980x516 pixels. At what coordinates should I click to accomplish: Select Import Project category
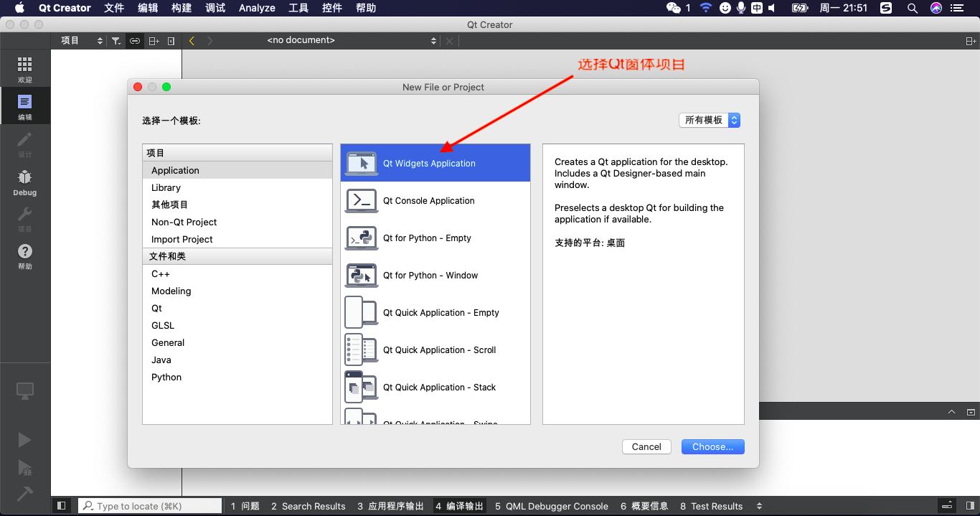coord(237,239)
